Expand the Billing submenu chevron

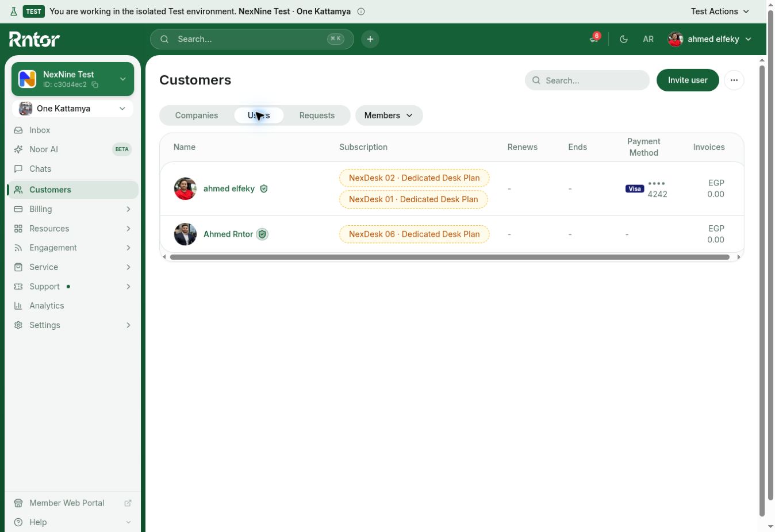(128, 209)
